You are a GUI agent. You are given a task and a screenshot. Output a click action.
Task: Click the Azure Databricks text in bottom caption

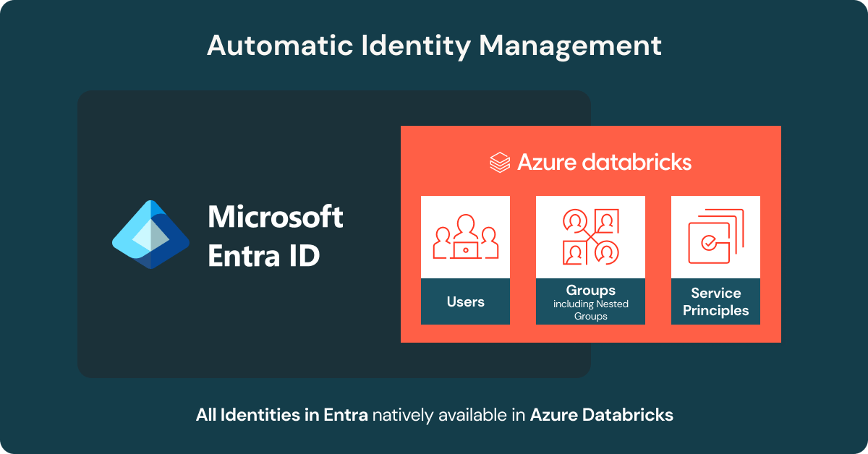tap(602, 415)
